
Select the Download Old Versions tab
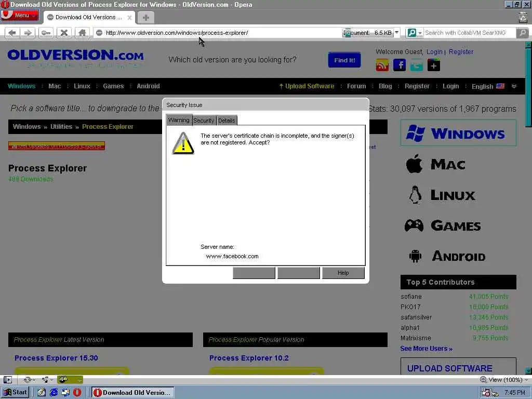89,17
